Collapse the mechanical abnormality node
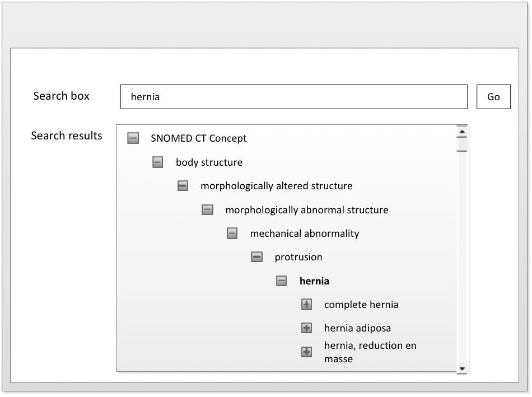Screen dimensions: 532x397 coord(232,233)
